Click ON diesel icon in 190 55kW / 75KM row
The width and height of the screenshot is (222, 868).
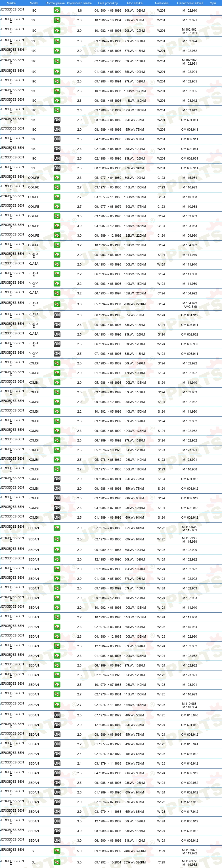point(57,130)
